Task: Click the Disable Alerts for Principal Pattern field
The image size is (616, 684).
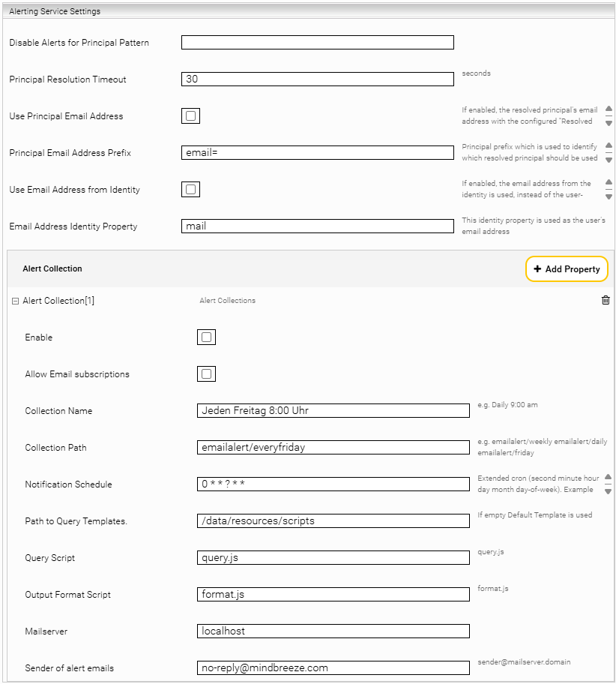Action: [317, 43]
